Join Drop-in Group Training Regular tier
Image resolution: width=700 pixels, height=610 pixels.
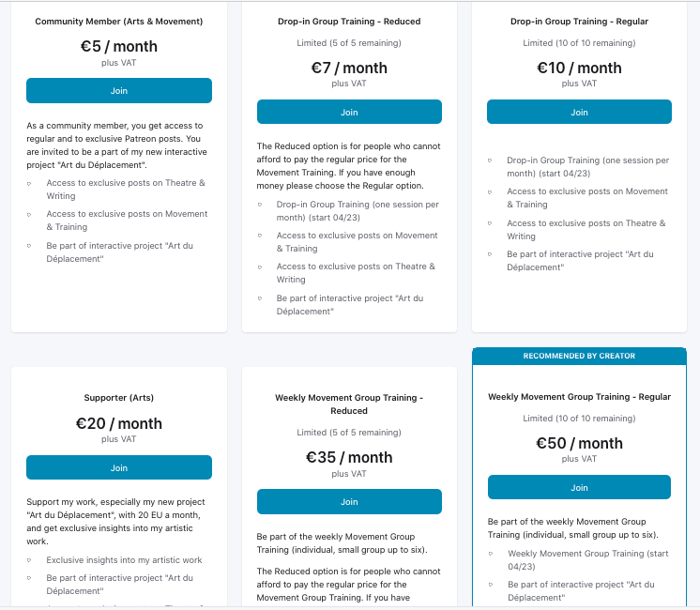point(579,113)
